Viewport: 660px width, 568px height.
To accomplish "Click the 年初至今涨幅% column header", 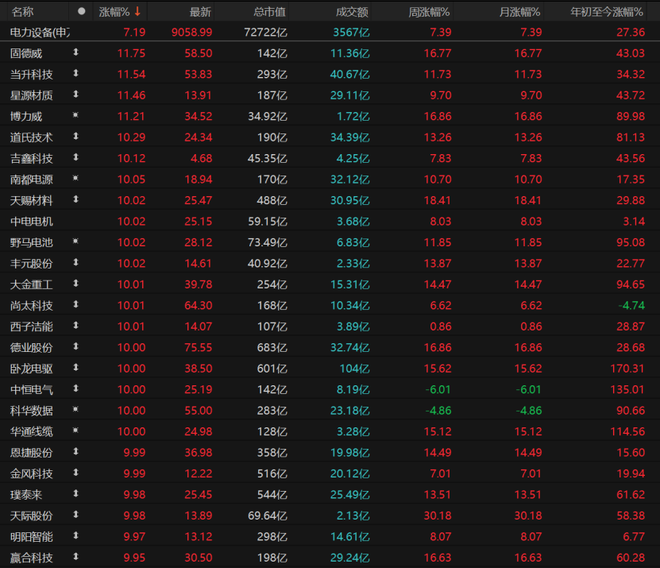I will (607, 12).
